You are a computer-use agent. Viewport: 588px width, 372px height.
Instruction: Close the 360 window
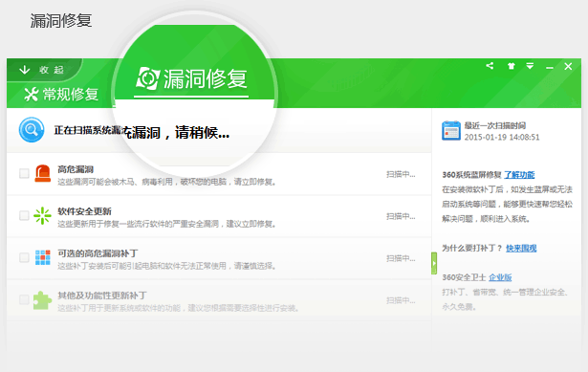[x=568, y=66]
